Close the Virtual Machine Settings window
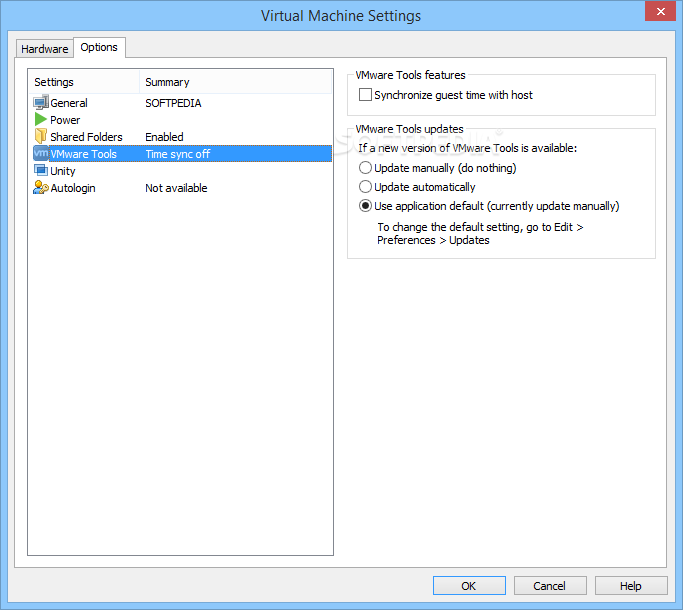The image size is (683, 610). 660,11
